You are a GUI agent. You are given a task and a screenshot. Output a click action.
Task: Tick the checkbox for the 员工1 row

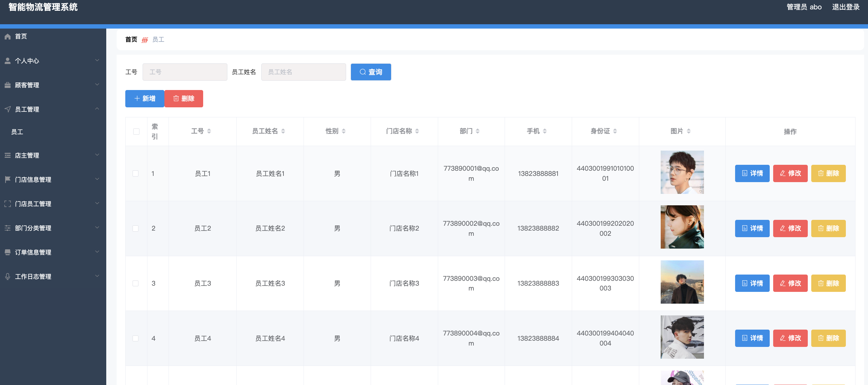pyautogui.click(x=136, y=173)
